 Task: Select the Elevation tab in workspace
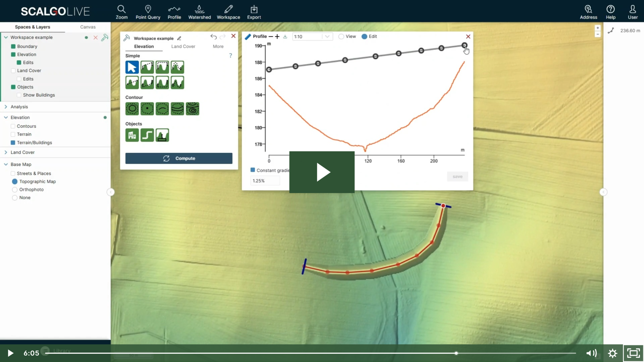(144, 46)
